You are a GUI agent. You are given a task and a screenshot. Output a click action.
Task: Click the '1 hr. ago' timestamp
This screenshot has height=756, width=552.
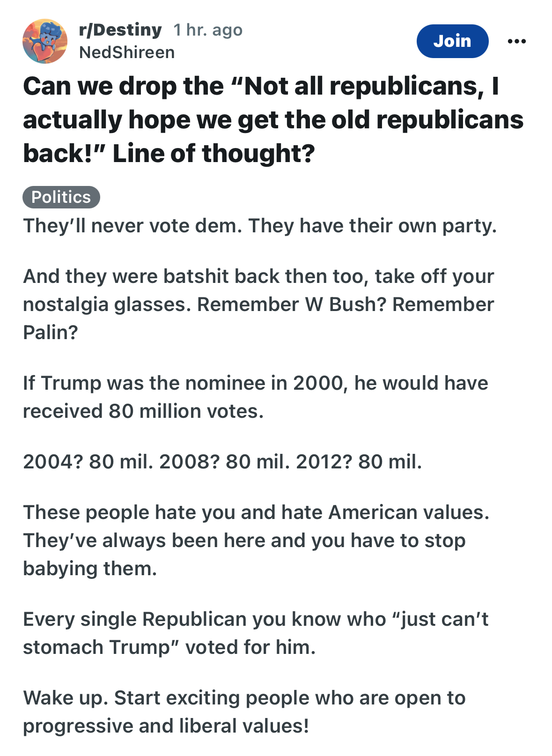(208, 30)
